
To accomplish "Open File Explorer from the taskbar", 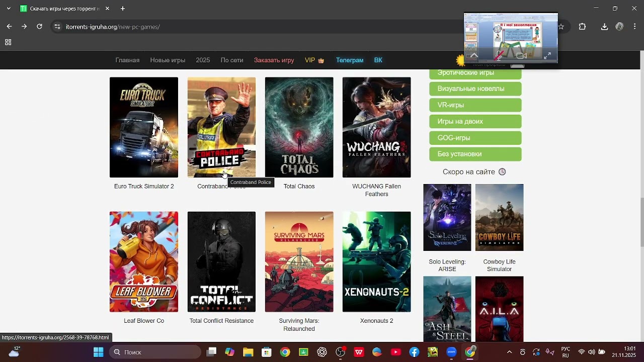I will tap(248, 352).
